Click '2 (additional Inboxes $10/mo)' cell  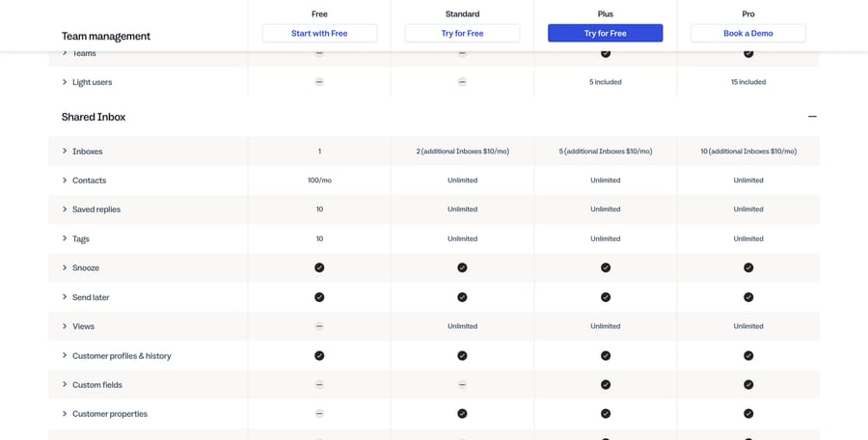pyautogui.click(x=463, y=151)
